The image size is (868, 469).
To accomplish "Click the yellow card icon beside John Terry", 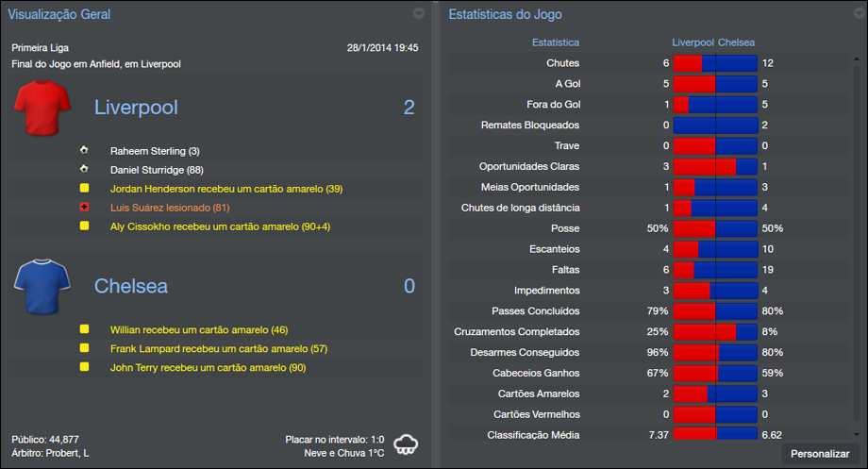I will tap(85, 367).
